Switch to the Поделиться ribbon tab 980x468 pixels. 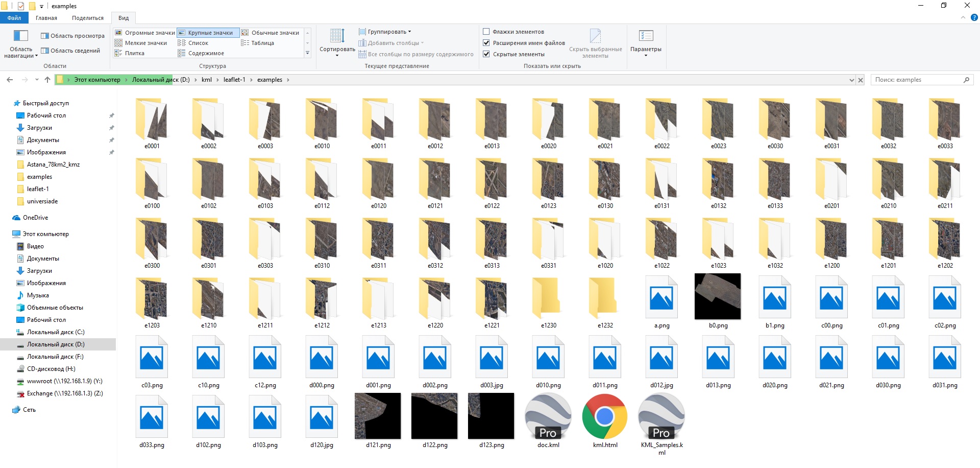point(88,18)
